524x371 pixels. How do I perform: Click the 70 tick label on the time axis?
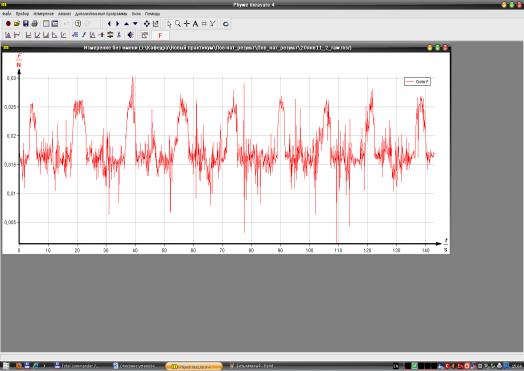pyautogui.click(x=222, y=250)
